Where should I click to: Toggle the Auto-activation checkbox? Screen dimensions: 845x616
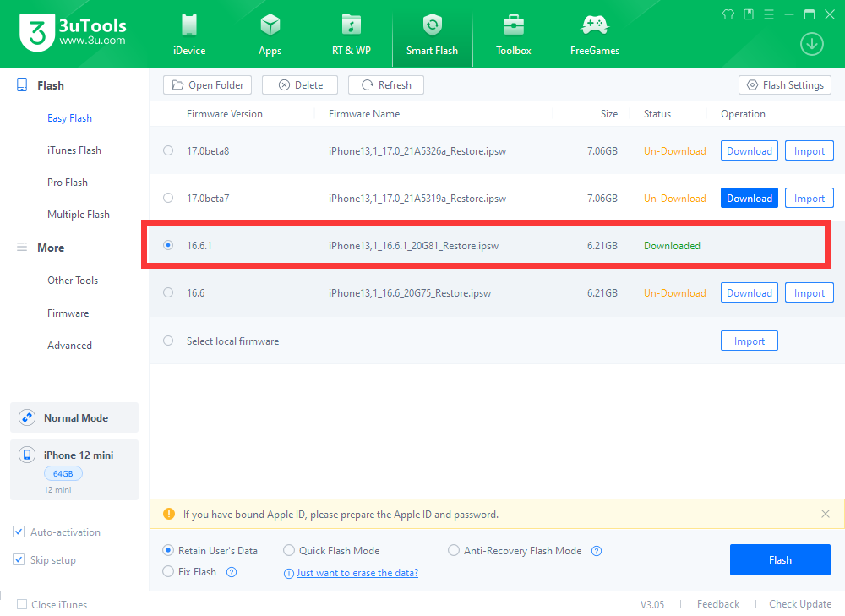[19, 532]
